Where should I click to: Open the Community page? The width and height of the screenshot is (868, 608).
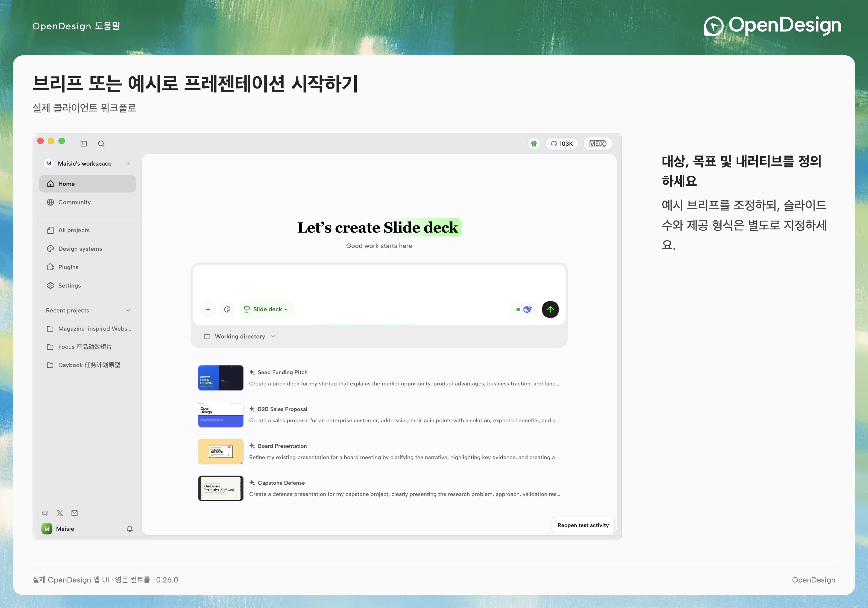(x=87, y=202)
